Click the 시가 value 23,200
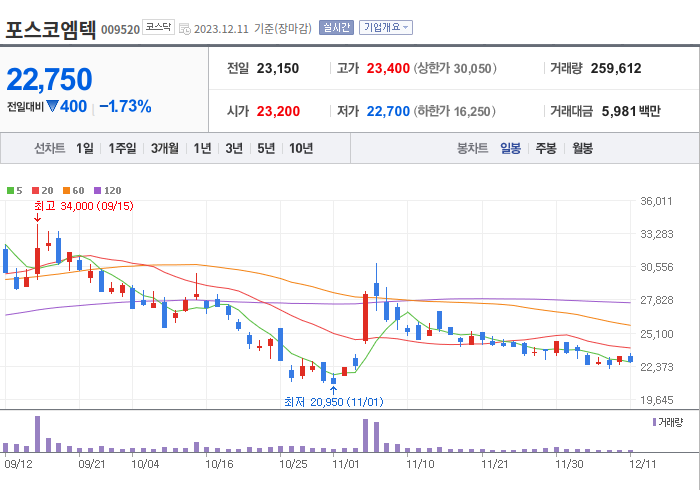Image resolution: width=700 pixels, height=490 pixels. click(278, 111)
